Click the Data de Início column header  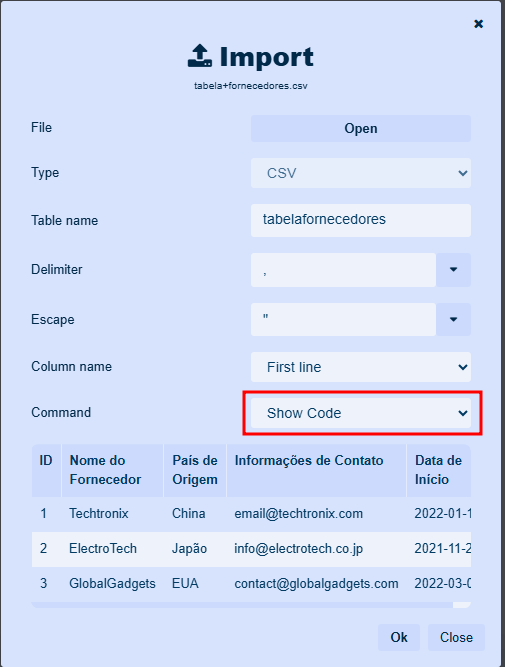point(439,470)
